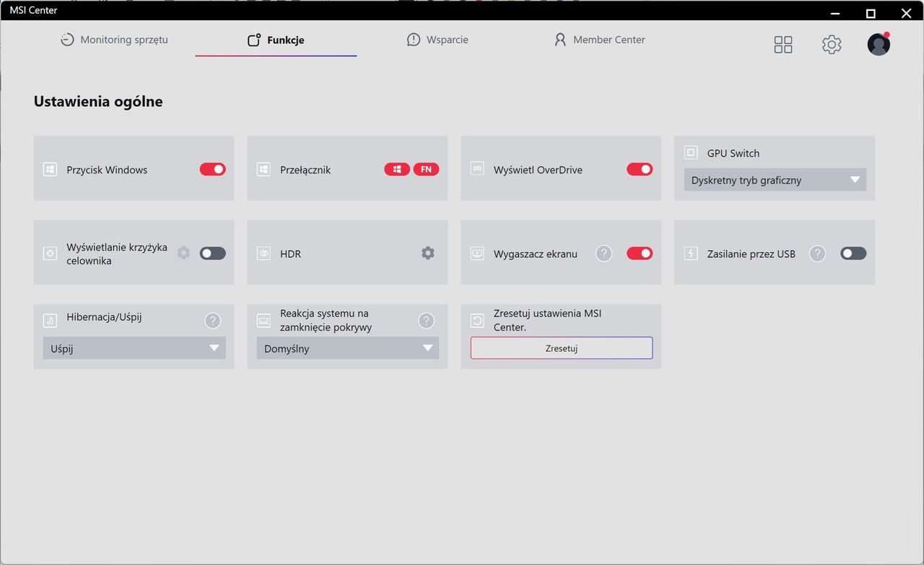The height and width of the screenshot is (565, 924).
Task: Click the Hibernacja/Uśpij card icon
Action: (50, 320)
